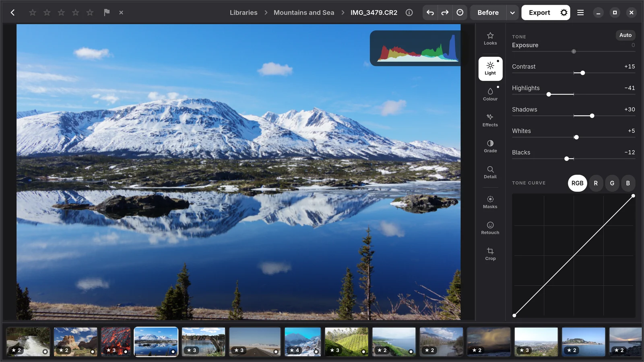
Task: Open the hamburger menu
Action: point(580,12)
